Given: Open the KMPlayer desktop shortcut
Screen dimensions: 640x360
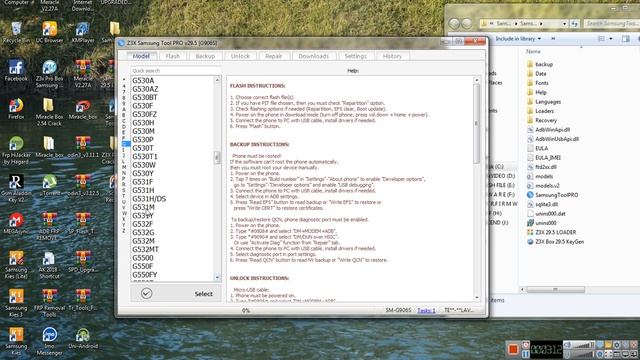Looking at the screenshot, I should point(83,32).
